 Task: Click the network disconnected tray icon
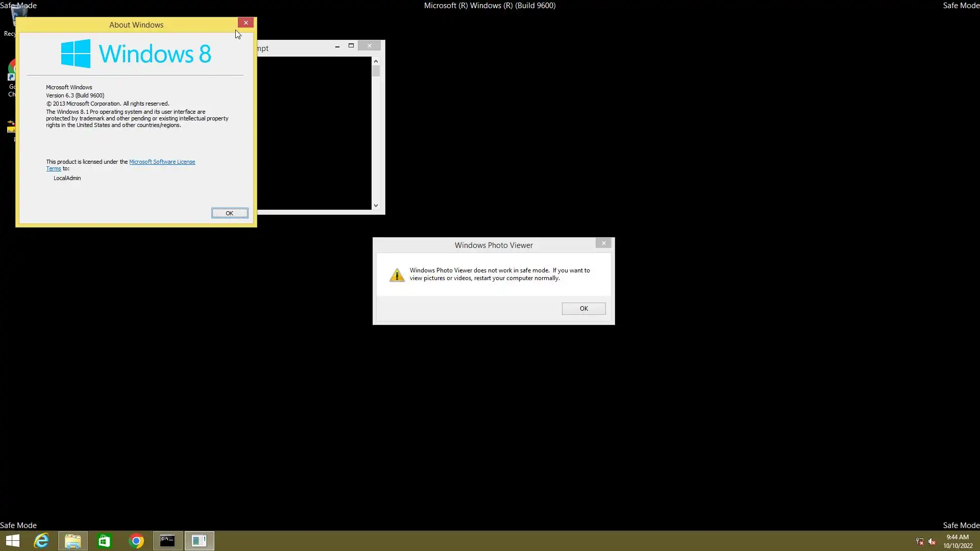click(x=920, y=541)
